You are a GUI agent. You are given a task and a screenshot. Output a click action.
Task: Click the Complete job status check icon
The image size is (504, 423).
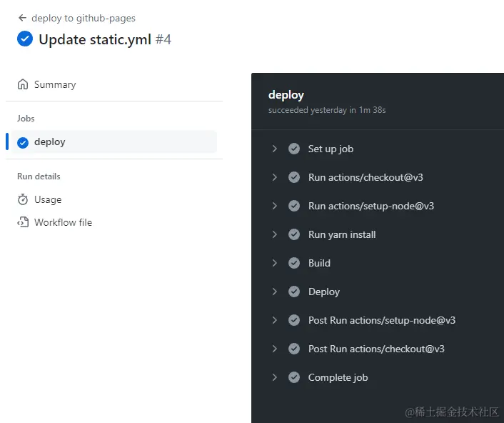[294, 378]
